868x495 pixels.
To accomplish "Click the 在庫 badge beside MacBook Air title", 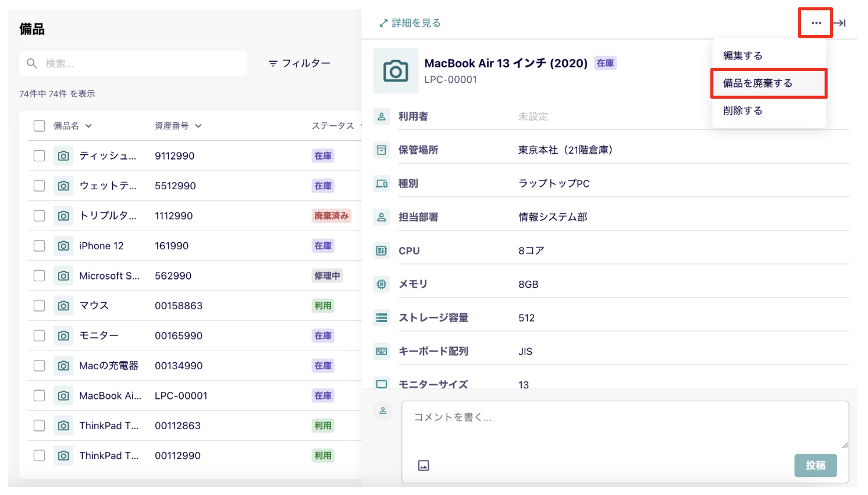I will click(605, 63).
